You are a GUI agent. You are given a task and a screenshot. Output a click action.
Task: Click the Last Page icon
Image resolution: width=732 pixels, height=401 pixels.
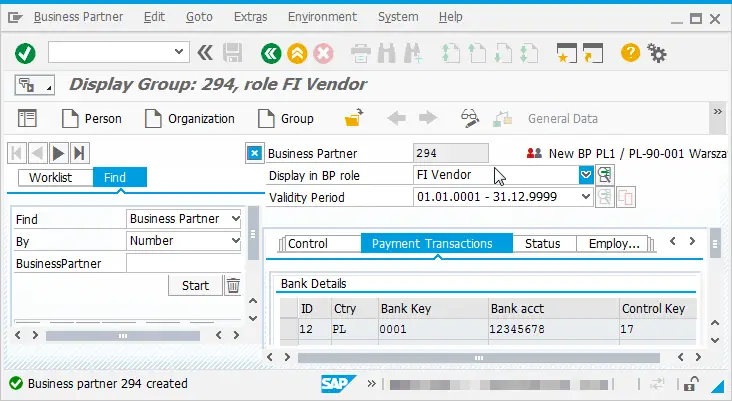529,53
